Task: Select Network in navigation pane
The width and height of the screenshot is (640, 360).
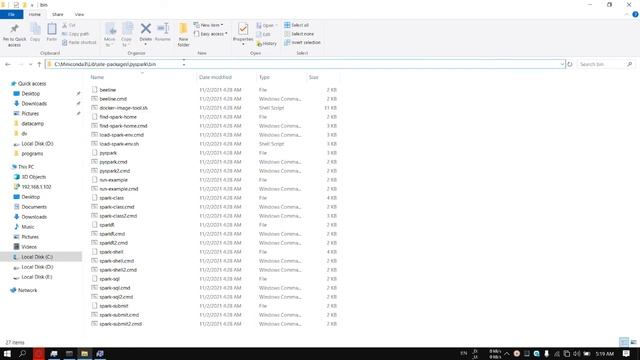Action: coord(27,290)
